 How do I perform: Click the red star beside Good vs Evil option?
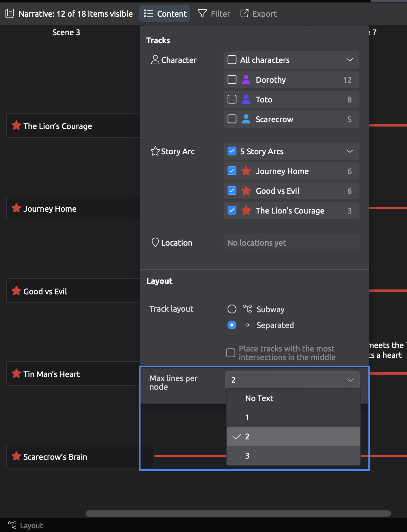pos(246,191)
